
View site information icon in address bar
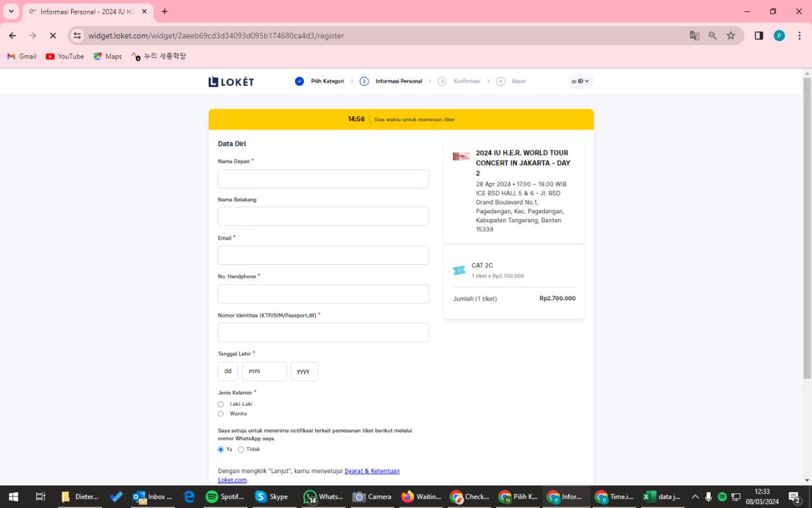click(77, 36)
